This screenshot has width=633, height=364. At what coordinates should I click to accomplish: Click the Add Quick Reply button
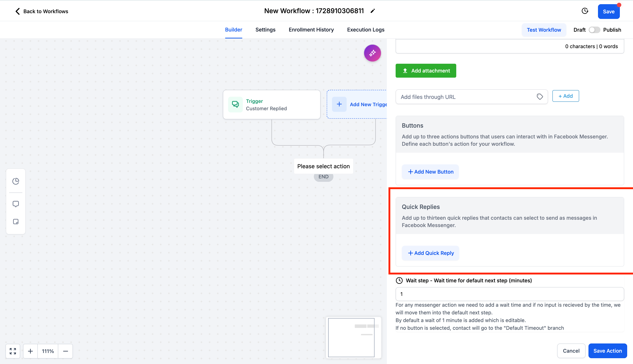click(x=430, y=253)
